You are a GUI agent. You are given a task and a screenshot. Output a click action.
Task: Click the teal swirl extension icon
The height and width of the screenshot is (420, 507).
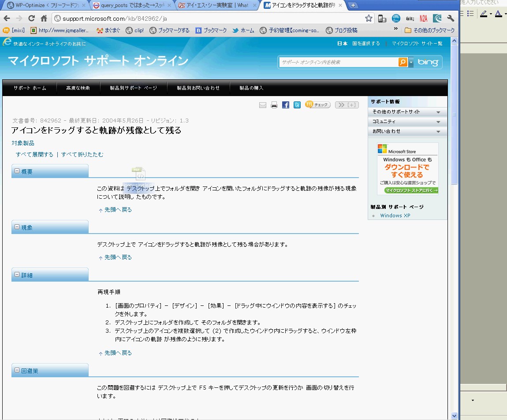coord(437,19)
